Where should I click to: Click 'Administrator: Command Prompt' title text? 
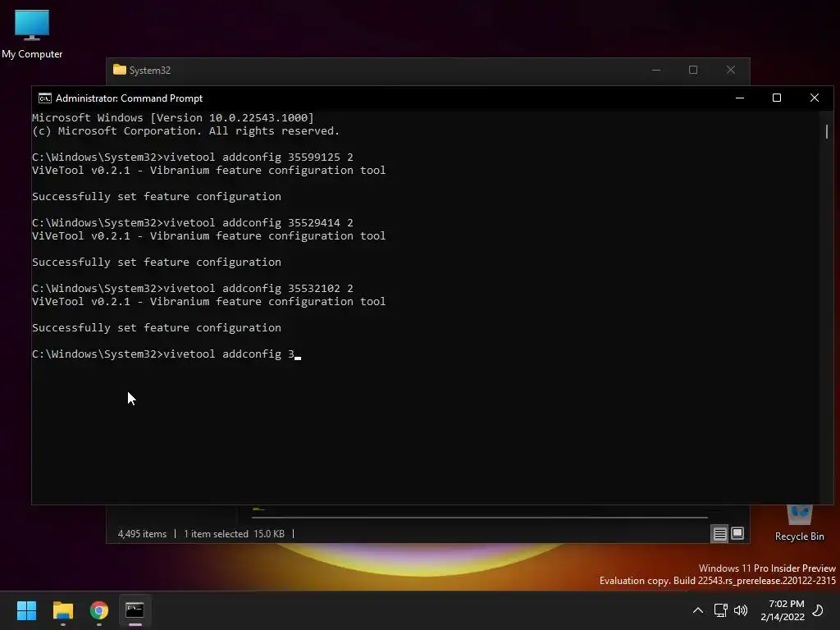(x=129, y=98)
